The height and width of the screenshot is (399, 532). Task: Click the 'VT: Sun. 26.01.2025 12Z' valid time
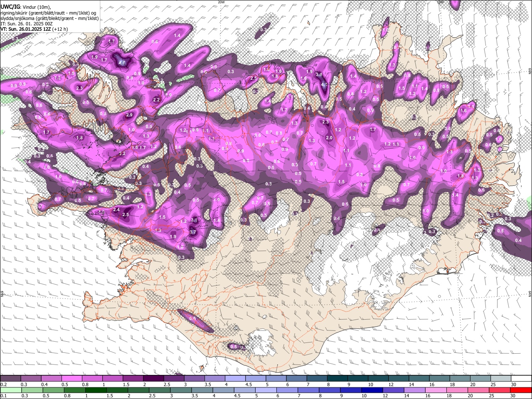(26, 29)
